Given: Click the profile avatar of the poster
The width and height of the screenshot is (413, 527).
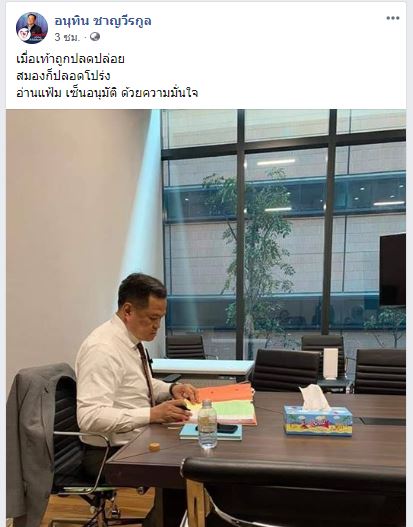Looking at the screenshot, I should 32,28.
